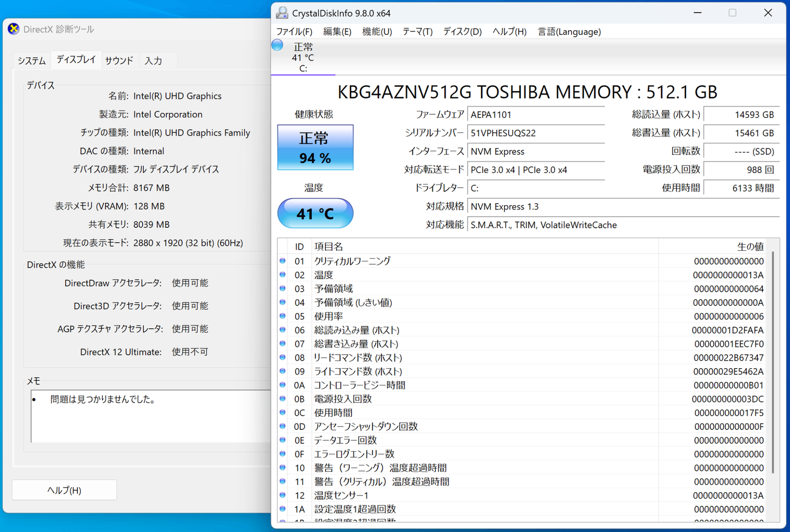Image resolution: width=790 pixels, height=532 pixels.
Task: Open the 編集(E) menu
Action: 337,32
